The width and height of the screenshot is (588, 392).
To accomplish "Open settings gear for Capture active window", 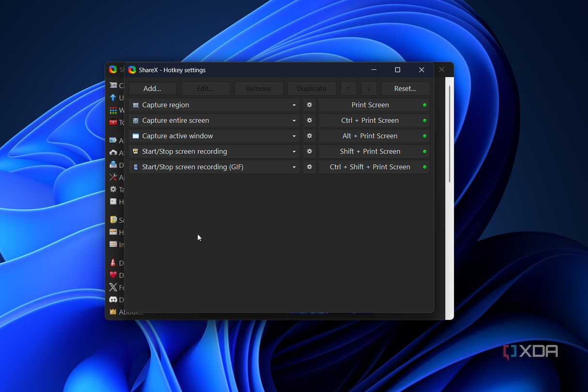I will [309, 136].
